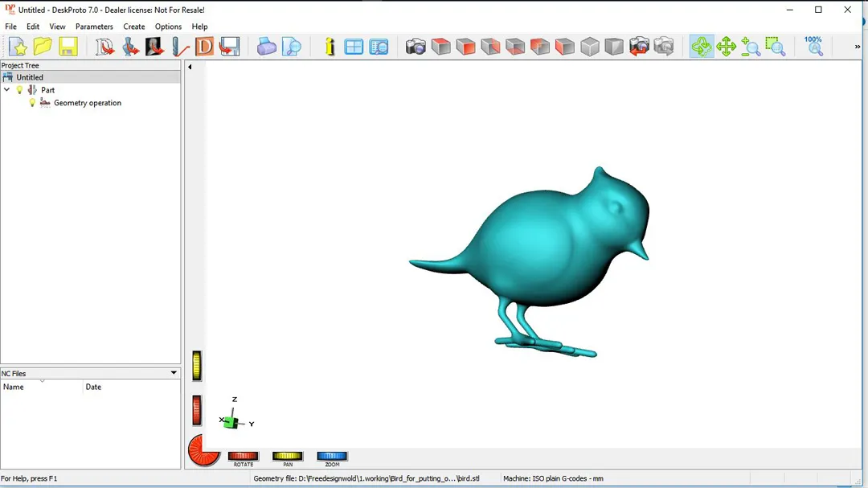This screenshot has height=488, width=868.
Task: Click the blue ZOOM thumbwheel
Action: point(332,457)
